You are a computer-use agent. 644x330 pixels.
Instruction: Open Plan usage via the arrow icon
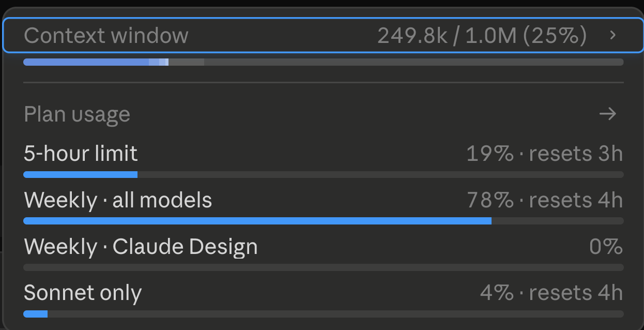coord(607,114)
